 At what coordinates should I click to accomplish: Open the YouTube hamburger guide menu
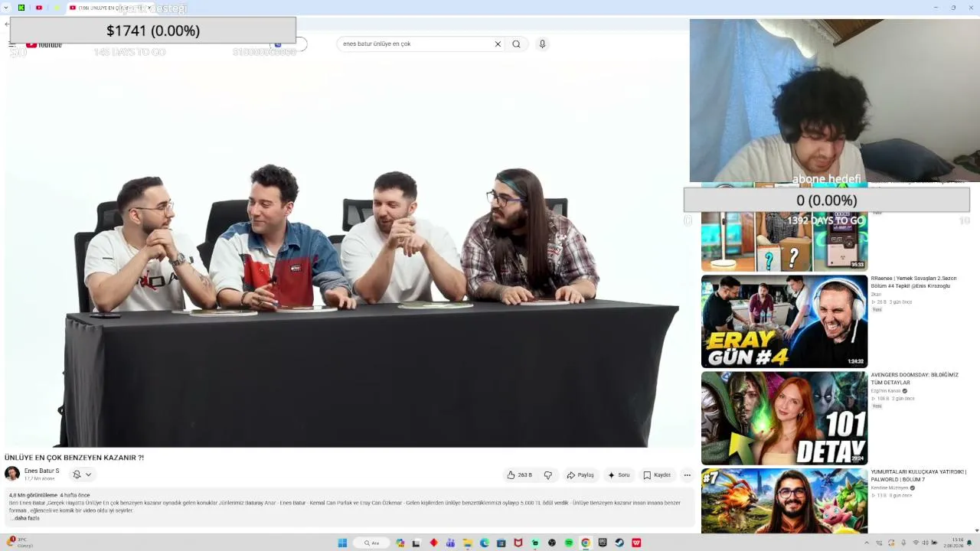click(12, 44)
